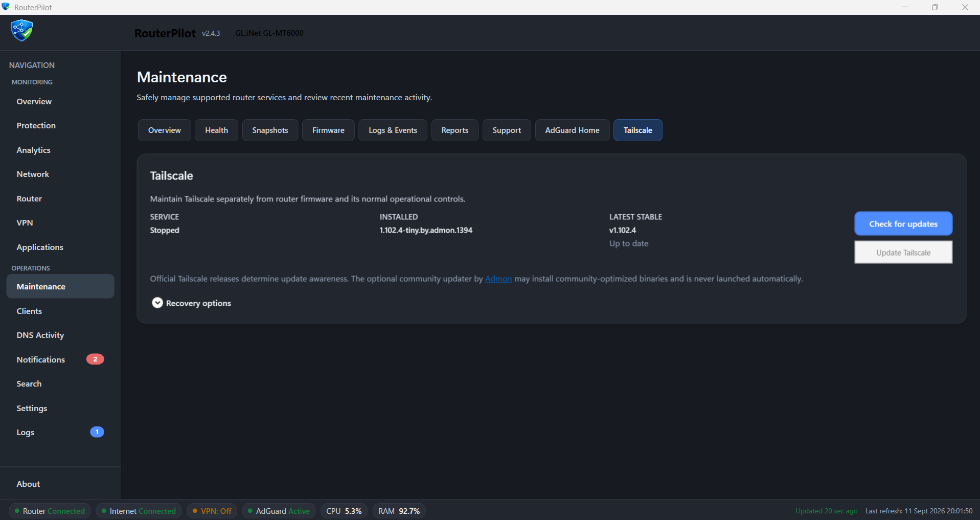Switch to the Firmware tab
The height and width of the screenshot is (520, 980).
tap(328, 130)
